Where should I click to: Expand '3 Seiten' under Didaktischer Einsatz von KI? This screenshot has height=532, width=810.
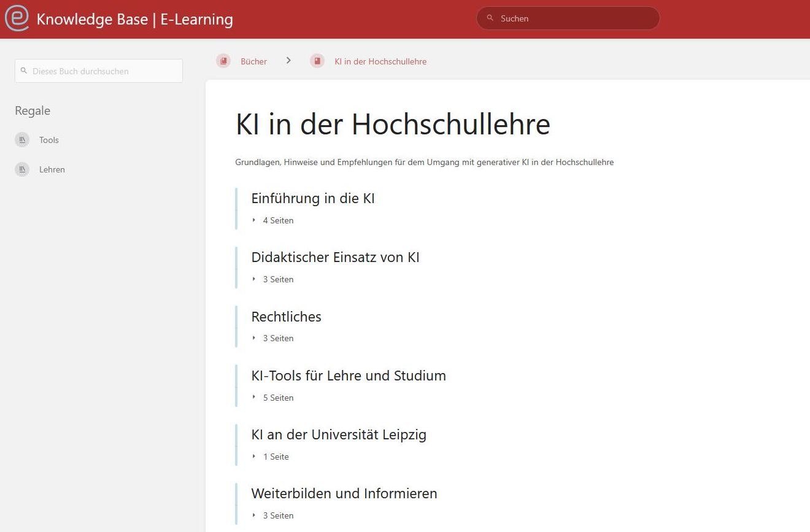click(273, 279)
